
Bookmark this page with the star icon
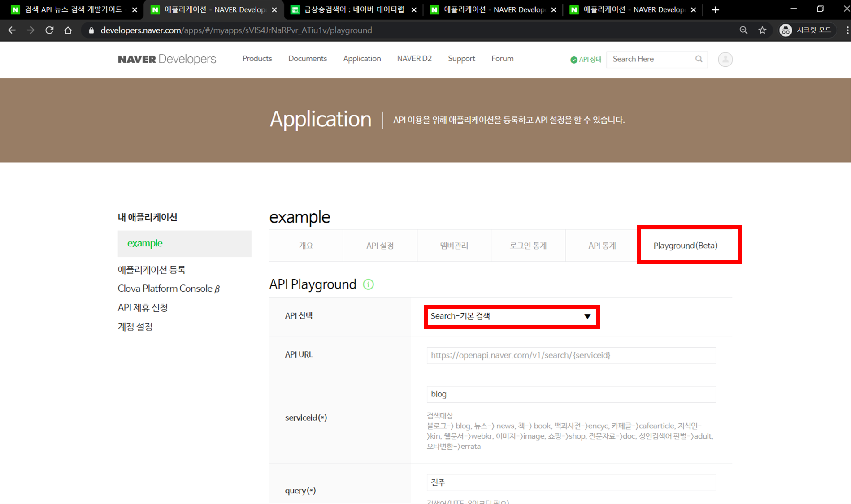click(x=762, y=30)
